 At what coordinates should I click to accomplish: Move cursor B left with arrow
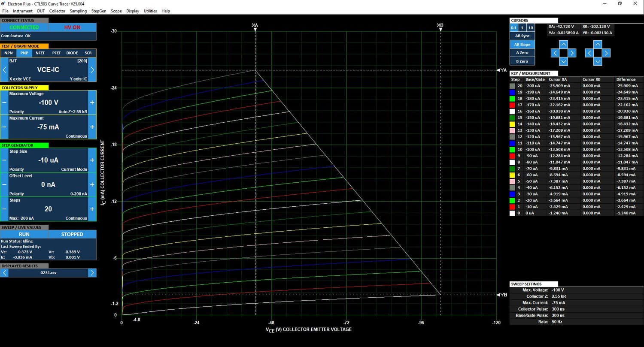click(x=589, y=53)
